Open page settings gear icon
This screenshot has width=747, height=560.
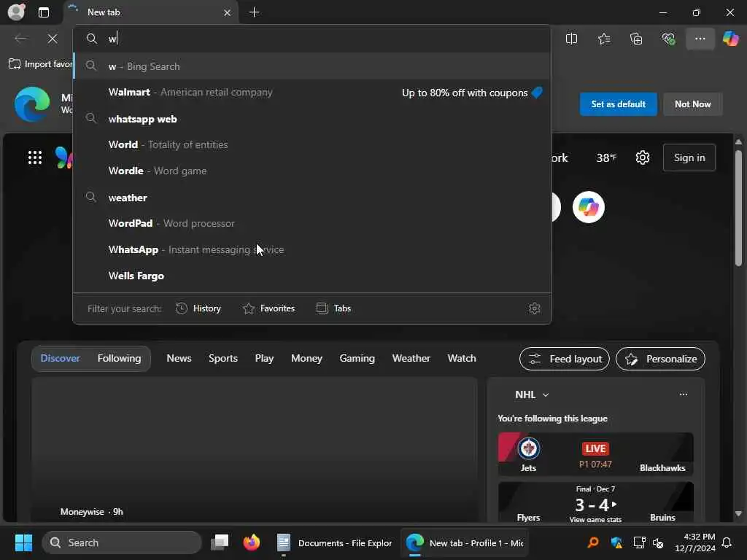643,157
